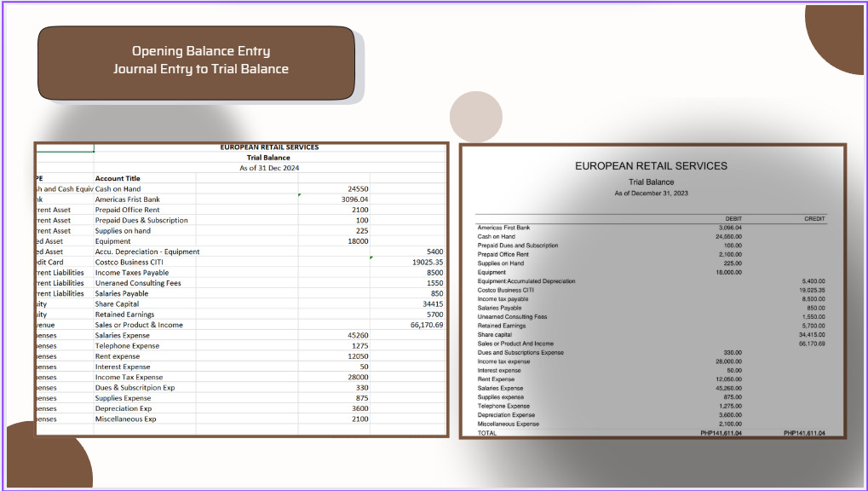Screen dimensions: 868x491
Task: Click 'Americas Frist Bank' spreadsheet cell
Action: tap(127, 199)
